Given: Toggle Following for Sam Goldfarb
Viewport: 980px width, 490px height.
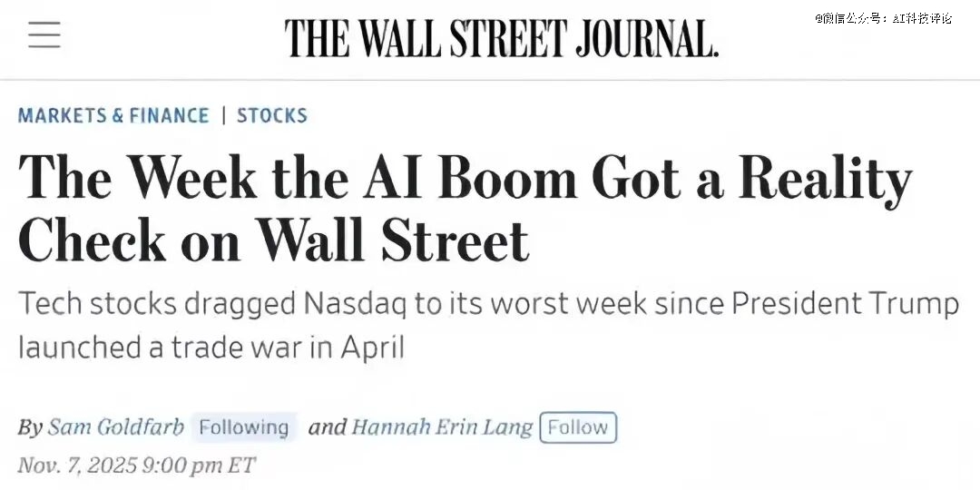Looking at the screenshot, I should click(243, 427).
